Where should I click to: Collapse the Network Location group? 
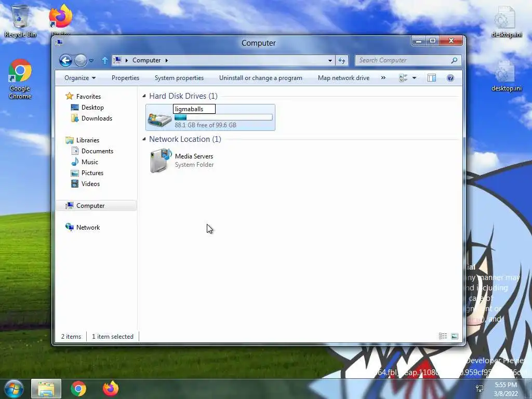click(x=144, y=139)
